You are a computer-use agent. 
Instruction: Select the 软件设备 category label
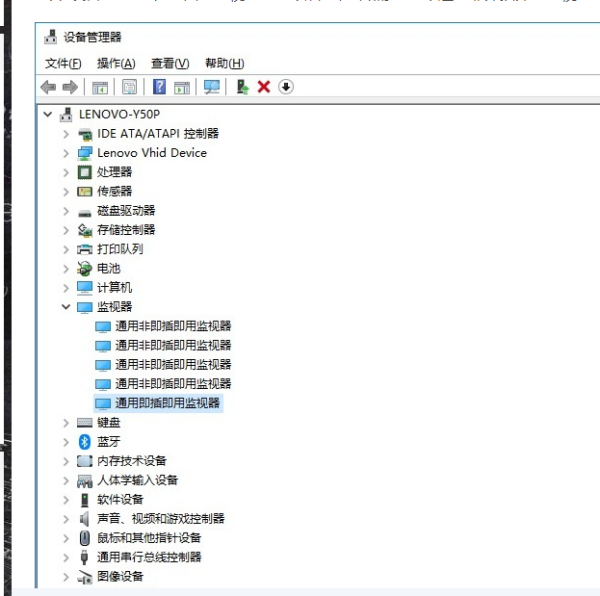(120, 499)
